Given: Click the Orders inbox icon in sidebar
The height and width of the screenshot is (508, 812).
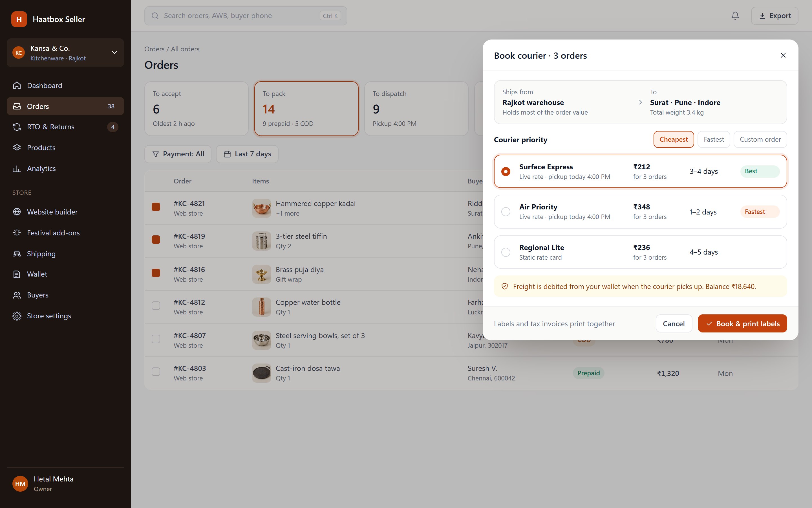Looking at the screenshot, I should pyautogui.click(x=17, y=106).
